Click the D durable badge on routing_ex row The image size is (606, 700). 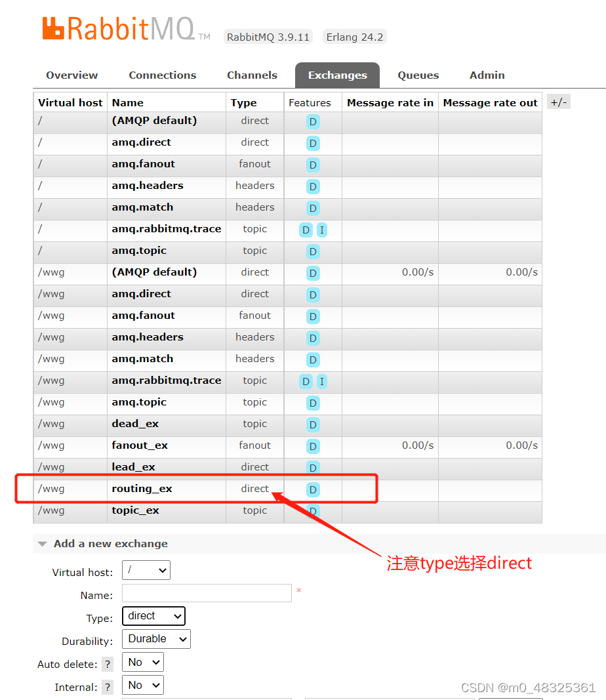[313, 489]
